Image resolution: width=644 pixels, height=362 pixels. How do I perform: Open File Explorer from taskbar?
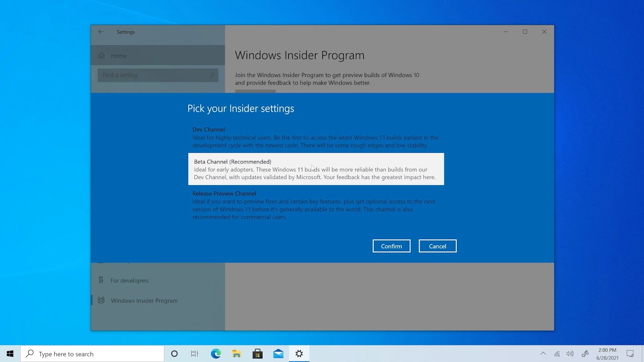(236, 354)
